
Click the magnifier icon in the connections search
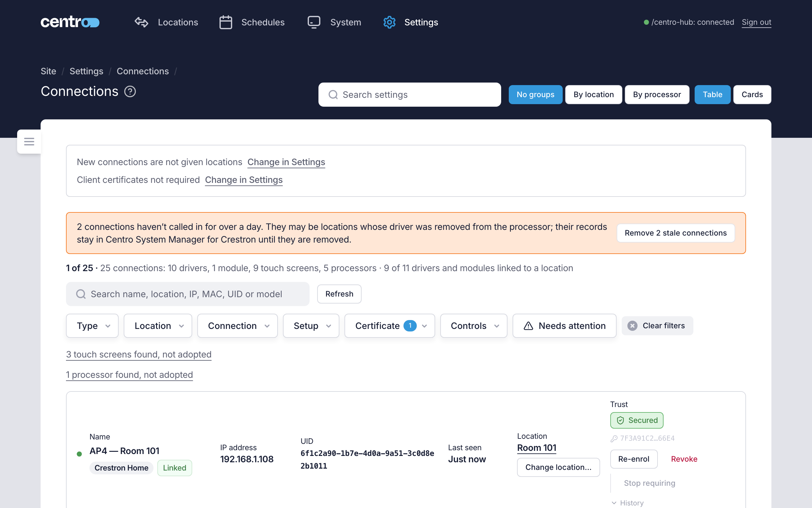pos(81,294)
